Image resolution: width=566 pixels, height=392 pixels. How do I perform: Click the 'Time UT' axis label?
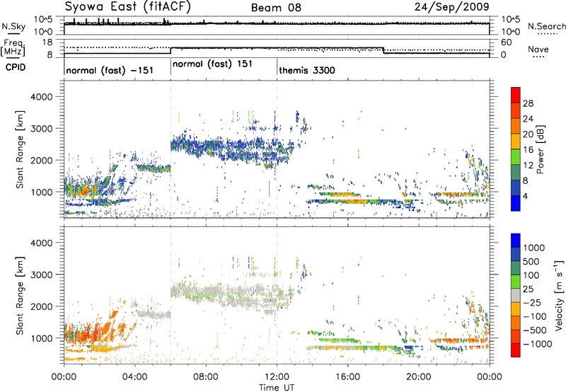click(x=277, y=388)
